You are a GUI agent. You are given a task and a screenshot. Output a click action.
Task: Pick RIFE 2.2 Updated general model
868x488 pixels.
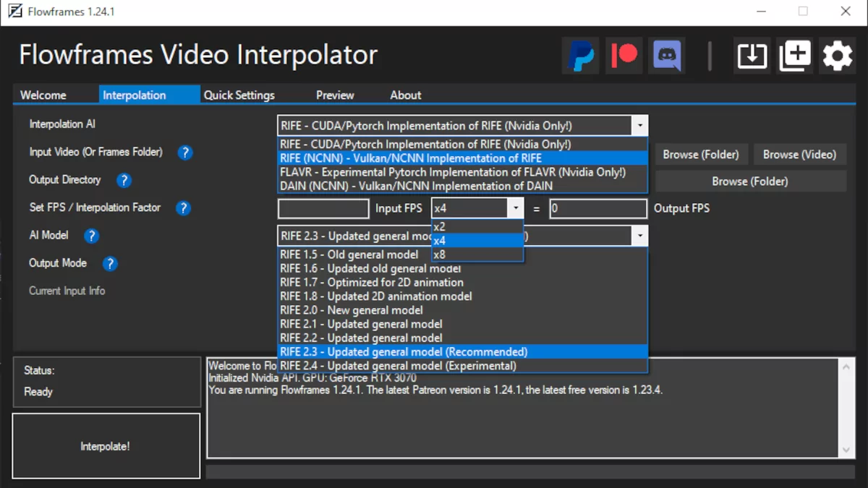[462, 338]
